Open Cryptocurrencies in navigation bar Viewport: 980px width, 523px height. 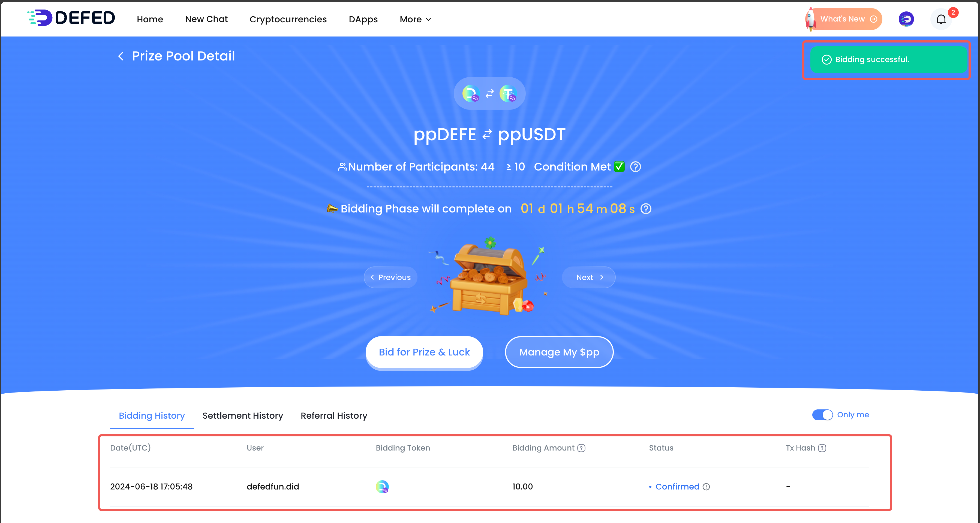[x=288, y=19]
